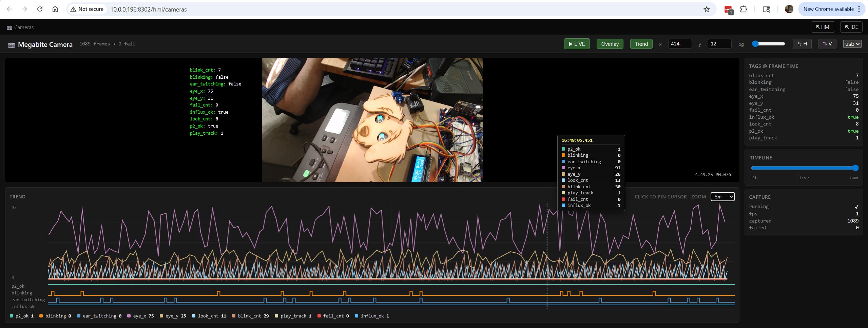
Task: Open the IDE link button
Action: tap(851, 27)
